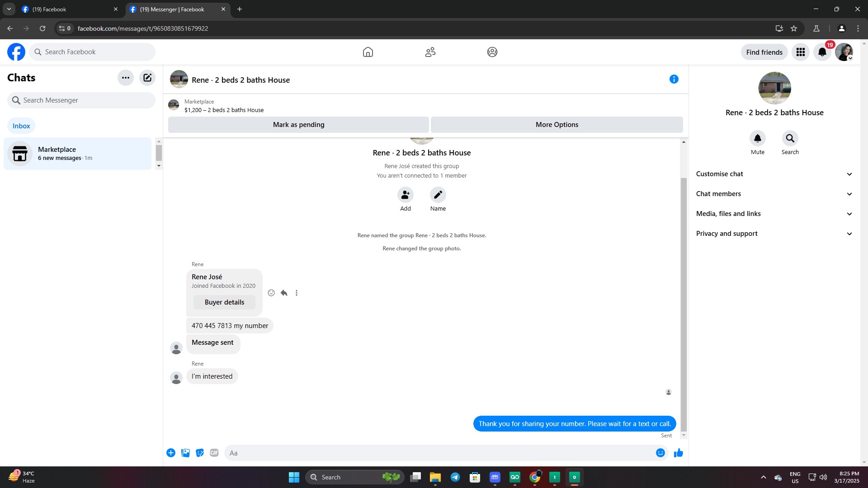
Task: Click chat list scrollbar down arrow
Action: tap(159, 166)
